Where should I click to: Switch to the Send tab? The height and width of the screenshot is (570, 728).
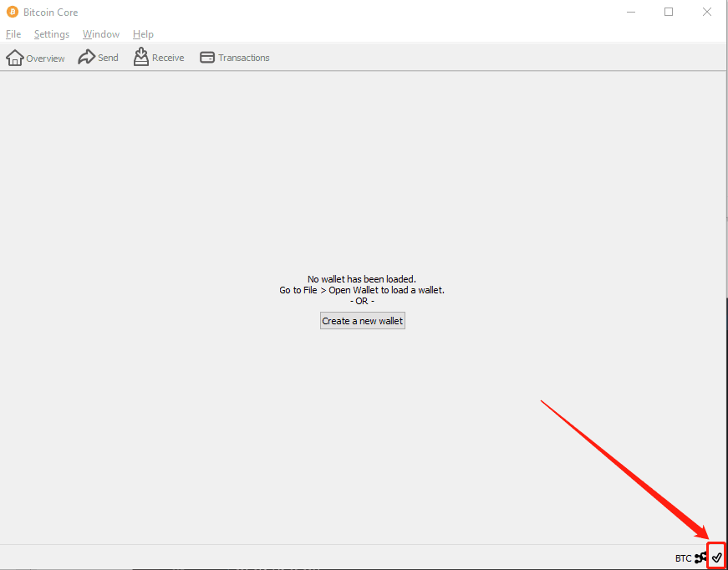[98, 58]
